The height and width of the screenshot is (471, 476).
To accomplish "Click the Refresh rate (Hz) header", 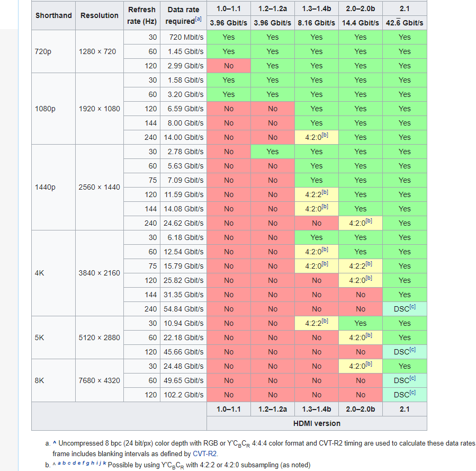I will [142, 15].
